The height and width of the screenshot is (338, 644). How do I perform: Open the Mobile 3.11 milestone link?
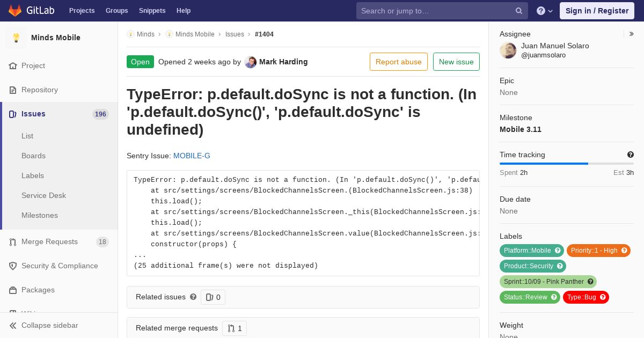(x=521, y=129)
